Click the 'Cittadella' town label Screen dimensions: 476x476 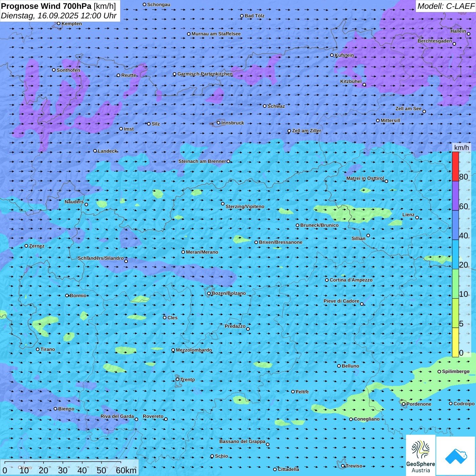click(288, 469)
